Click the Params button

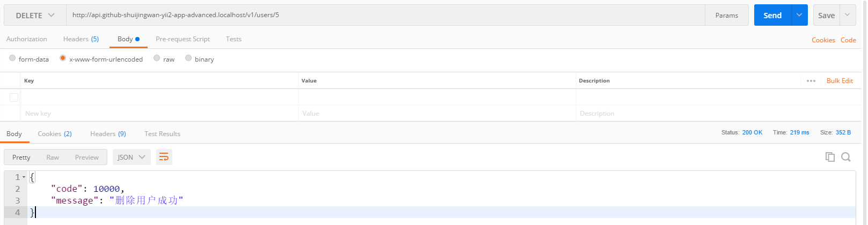point(726,16)
